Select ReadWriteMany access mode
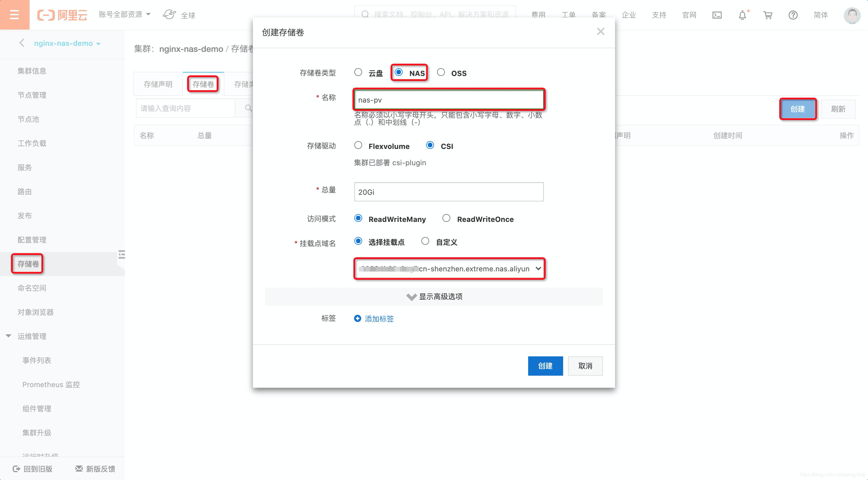The height and width of the screenshot is (480, 868). point(358,219)
